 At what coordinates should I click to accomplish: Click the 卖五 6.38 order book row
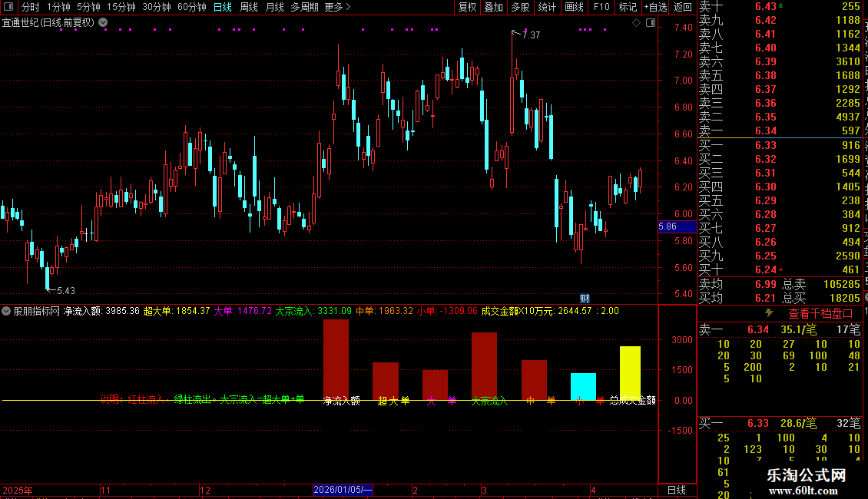click(x=780, y=75)
